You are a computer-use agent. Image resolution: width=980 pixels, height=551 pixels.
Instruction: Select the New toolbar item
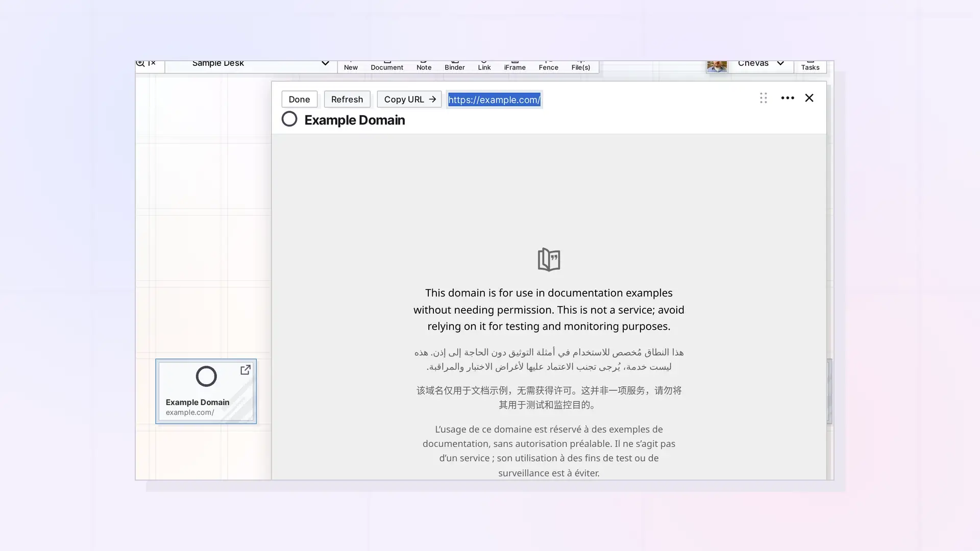point(351,66)
